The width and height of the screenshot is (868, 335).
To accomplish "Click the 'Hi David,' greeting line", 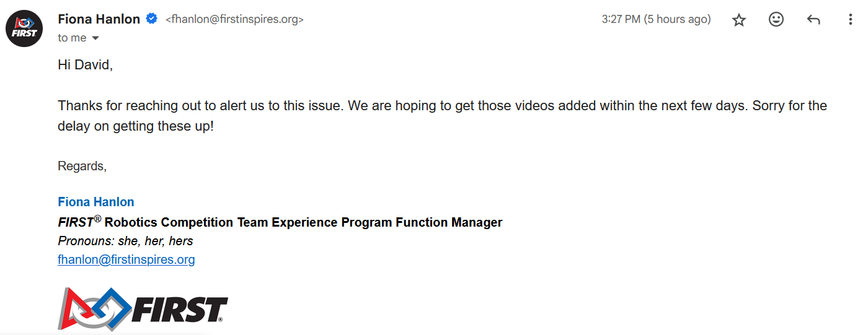I will pos(86,64).
